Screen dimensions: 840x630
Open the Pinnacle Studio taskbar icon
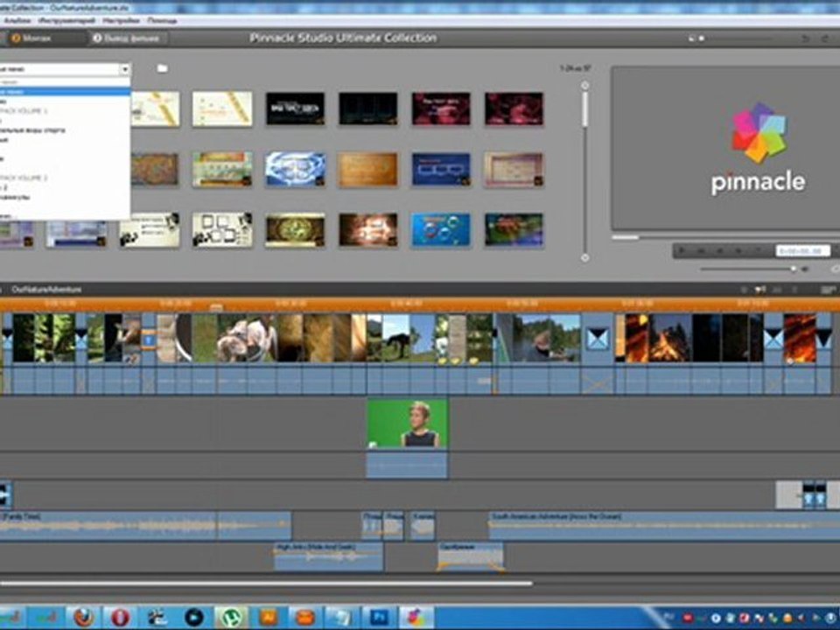416,618
